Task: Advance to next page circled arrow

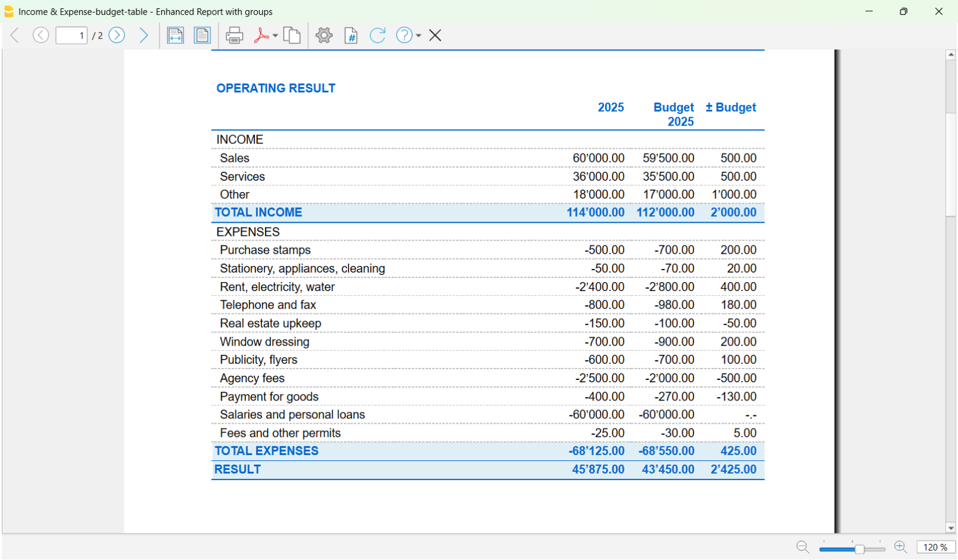Action: point(117,36)
